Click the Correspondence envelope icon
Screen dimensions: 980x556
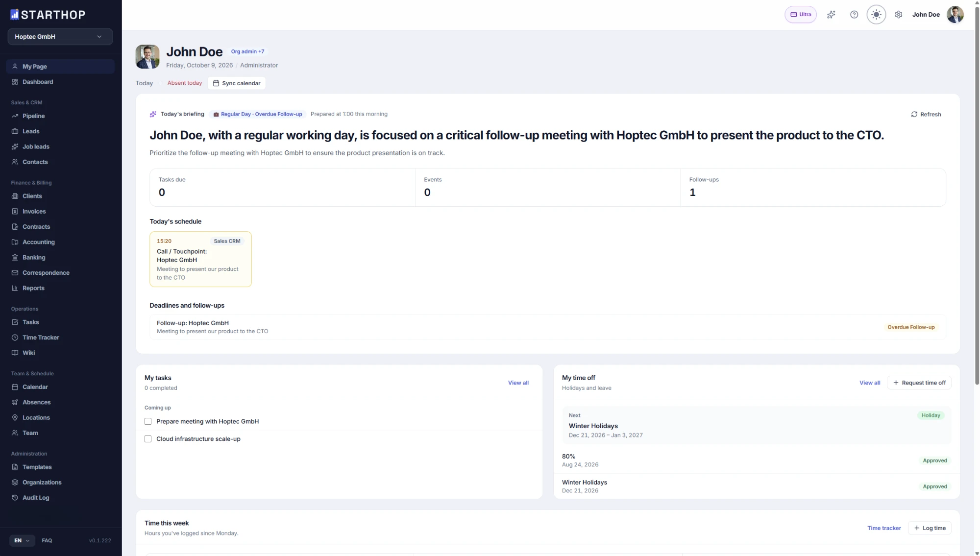click(15, 273)
